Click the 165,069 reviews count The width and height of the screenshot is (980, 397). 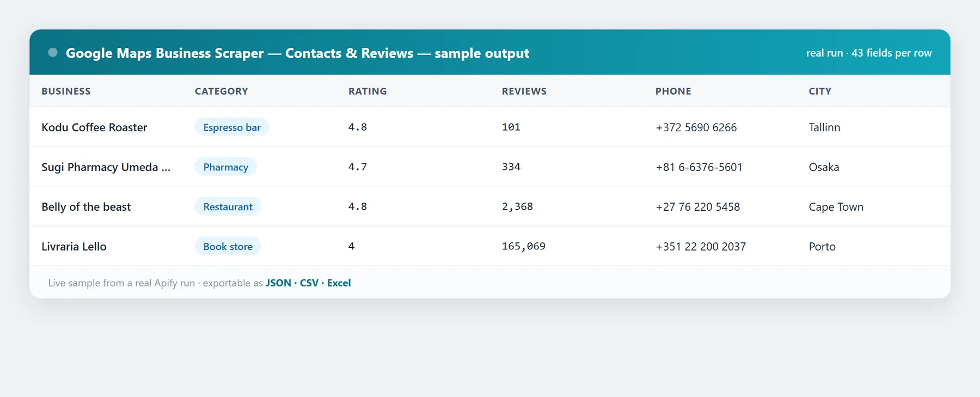click(524, 246)
